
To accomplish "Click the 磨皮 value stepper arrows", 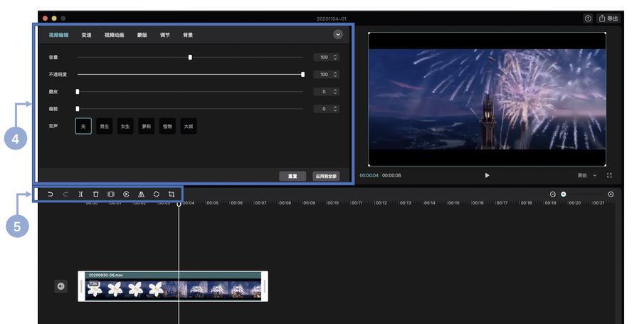I will click(x=335, y=92).
